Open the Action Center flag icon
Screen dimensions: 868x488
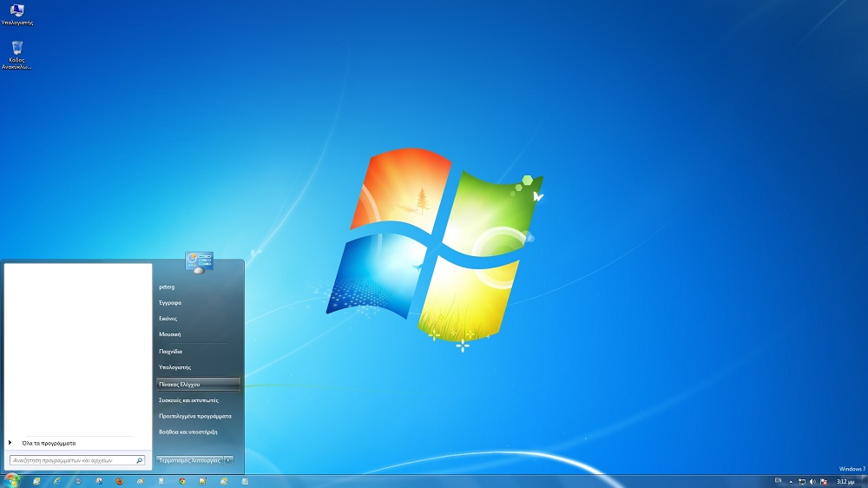coord(824,481)
